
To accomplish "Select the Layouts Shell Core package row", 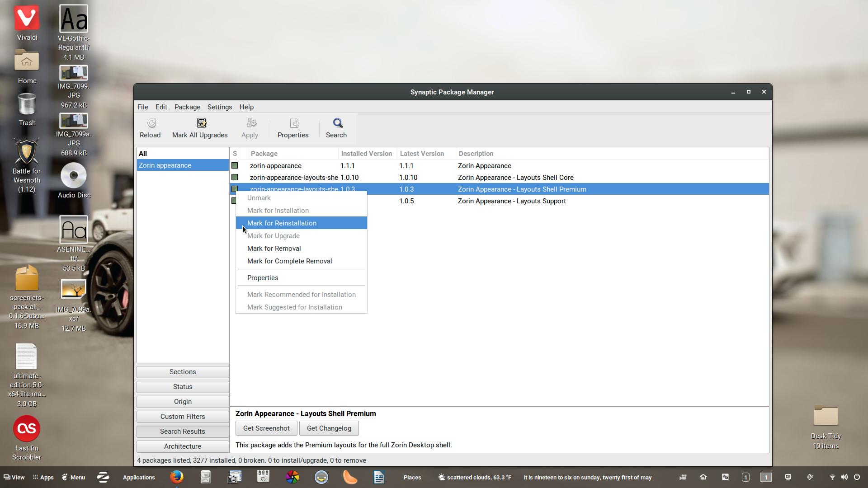I will point(499,178).
